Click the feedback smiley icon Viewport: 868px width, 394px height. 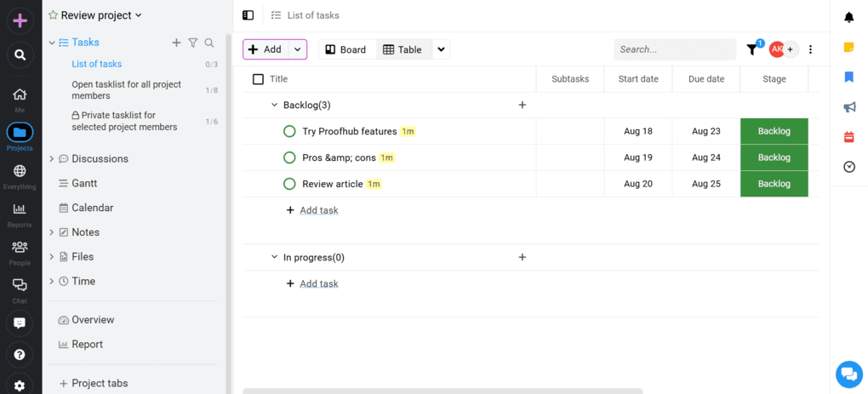tap(20, 323)
